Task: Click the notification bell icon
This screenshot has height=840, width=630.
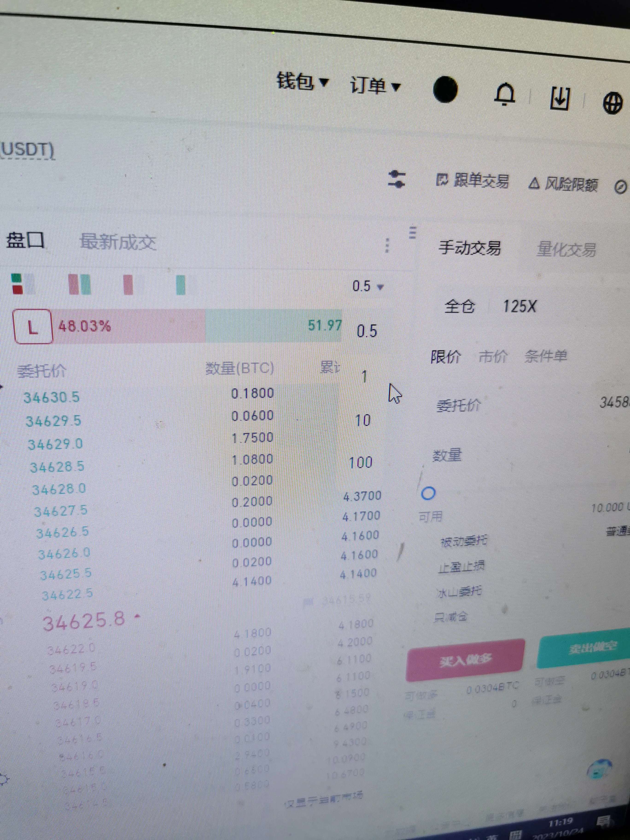Action: (x=505, y=94)
